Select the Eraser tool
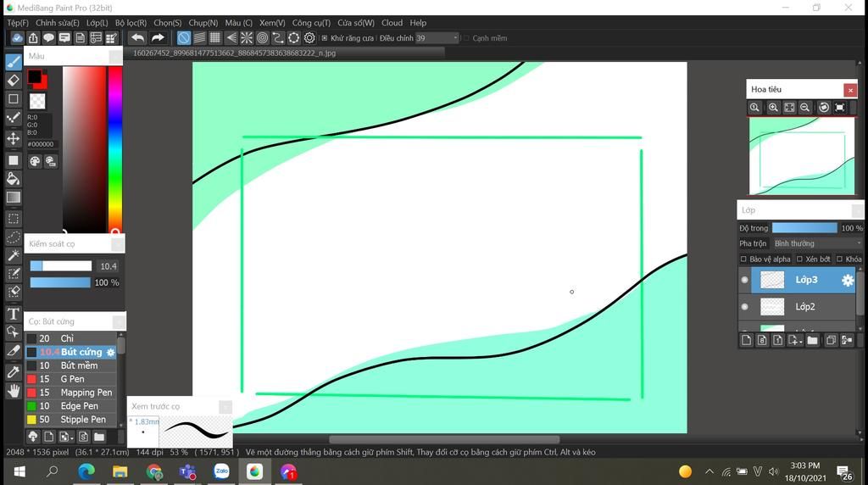Image resolution: width=868 pixels, height=485 pixels. pyautogui.click(x=14, y=81)
